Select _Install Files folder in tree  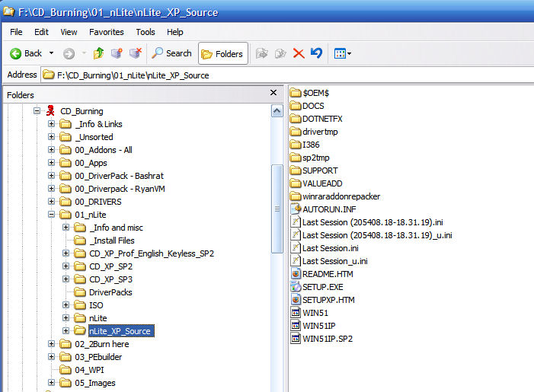click(x=112, y=241)
